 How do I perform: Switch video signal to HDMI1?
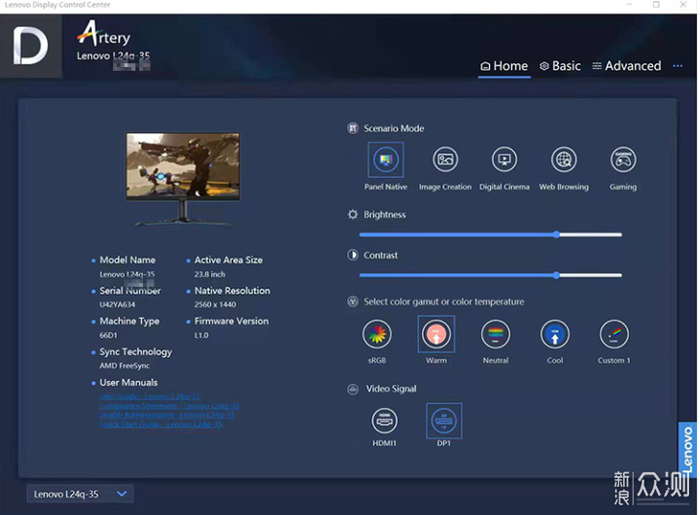(385, 420)
